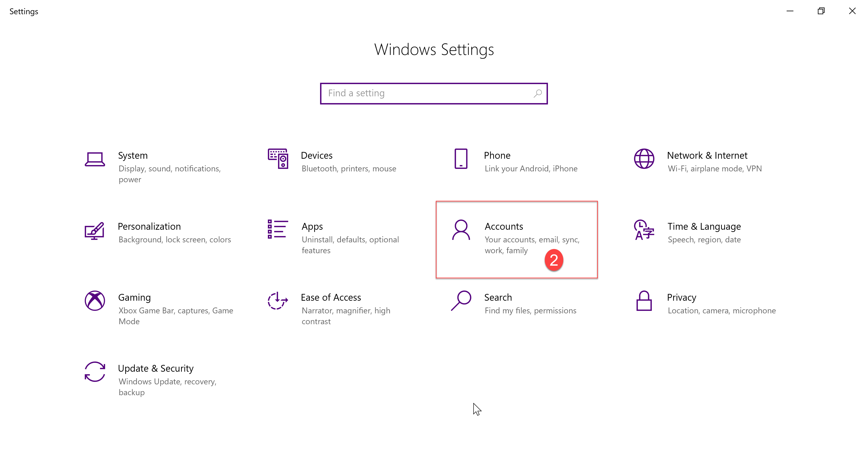Click the Search magnifier category icon
868x468 pixels.
point(461,300)
